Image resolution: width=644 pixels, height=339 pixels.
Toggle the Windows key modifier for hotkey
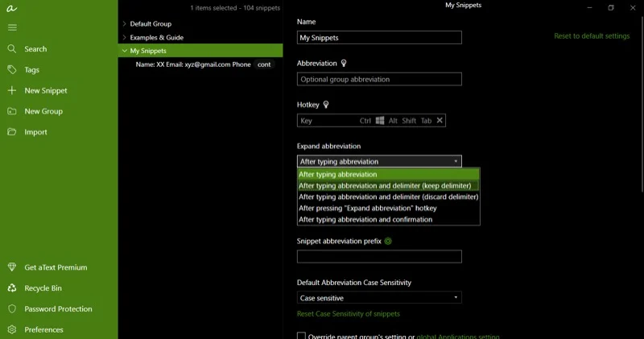(x=380, y=121)
